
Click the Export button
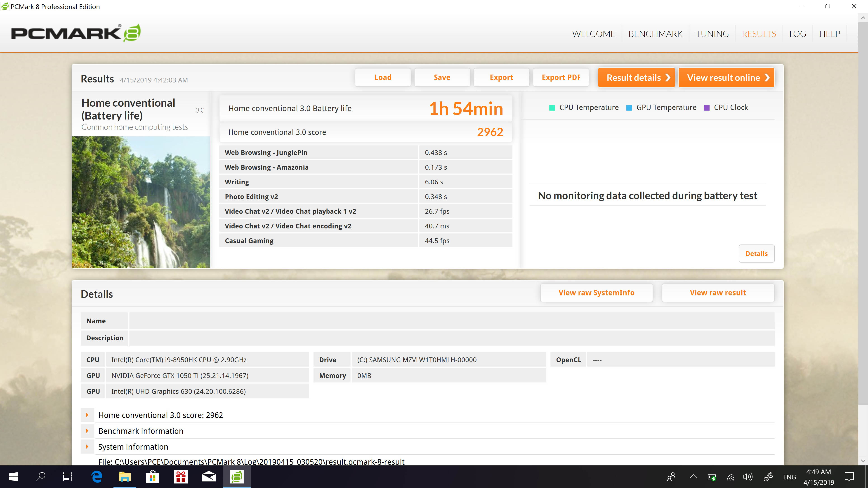tap(501, 77)
